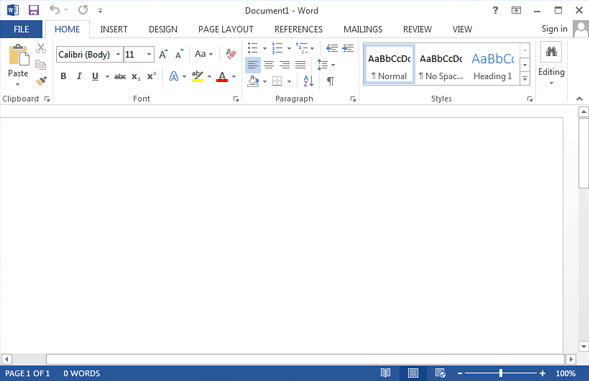Click the Repeat/Redo icon
Viewport: 589px width, 381px height.
[x=83, y=10]
